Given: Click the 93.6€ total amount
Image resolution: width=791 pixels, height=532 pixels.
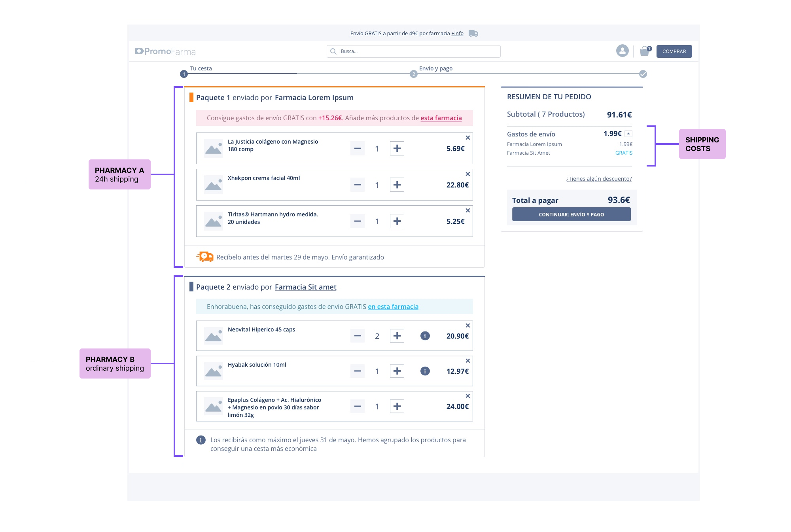Looking at the screenshot, I should click(x=619, y=200).
